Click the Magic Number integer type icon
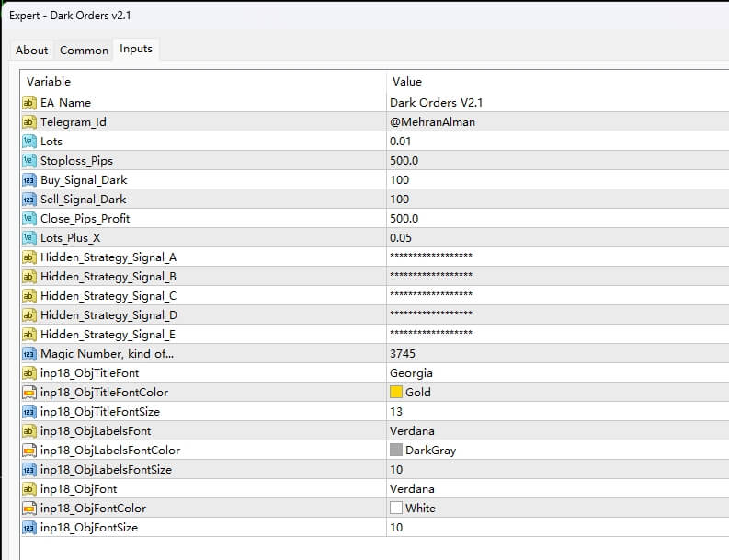The image size is (729, 560). coord(28,354)
